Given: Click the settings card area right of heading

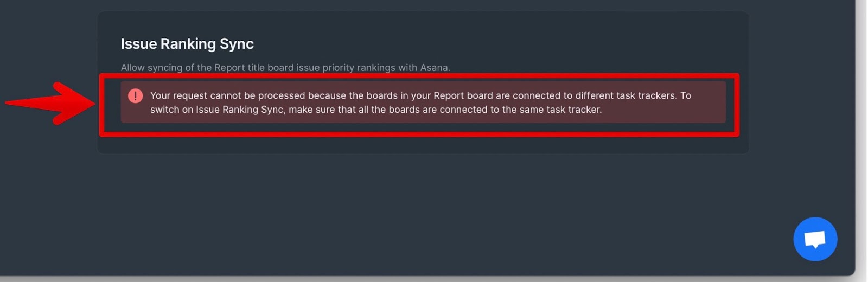Looking at the screenshot, I should coord(488,43).
